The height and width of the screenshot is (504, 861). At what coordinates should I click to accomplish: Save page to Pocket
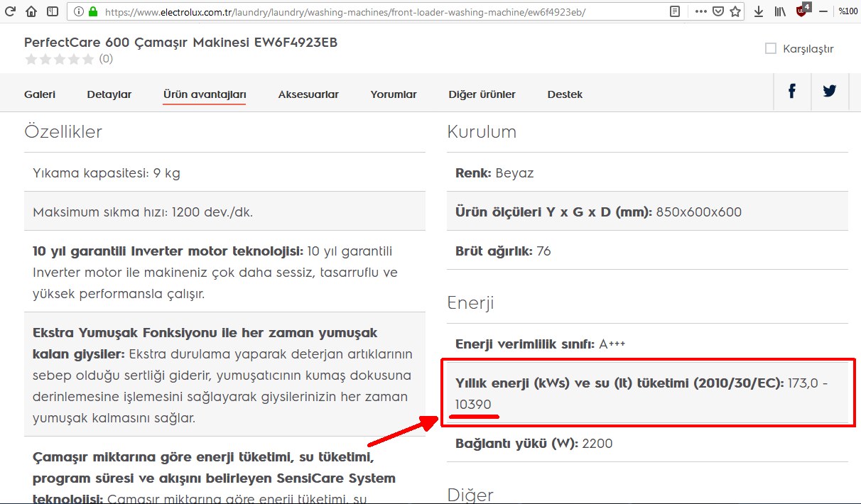[x=718, y=11]
